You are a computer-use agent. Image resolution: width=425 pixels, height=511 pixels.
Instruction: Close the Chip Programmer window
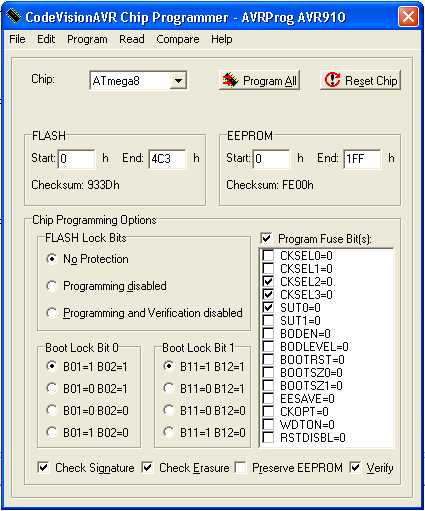tap(408, 17)
